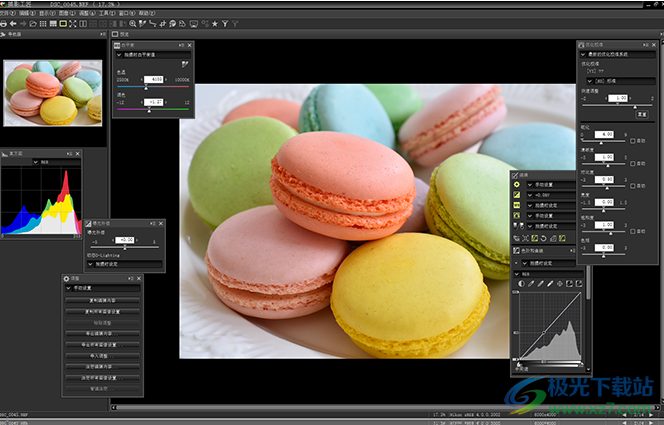Click the 复制所有图像设置 button
The width and height of the screenshot is (664, 425).
pos(102,312)
